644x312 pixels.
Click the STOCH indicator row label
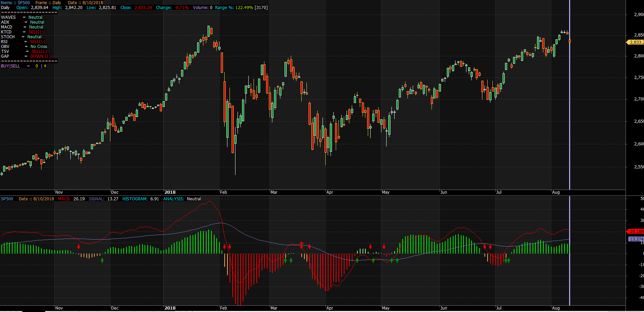[8, 37]
